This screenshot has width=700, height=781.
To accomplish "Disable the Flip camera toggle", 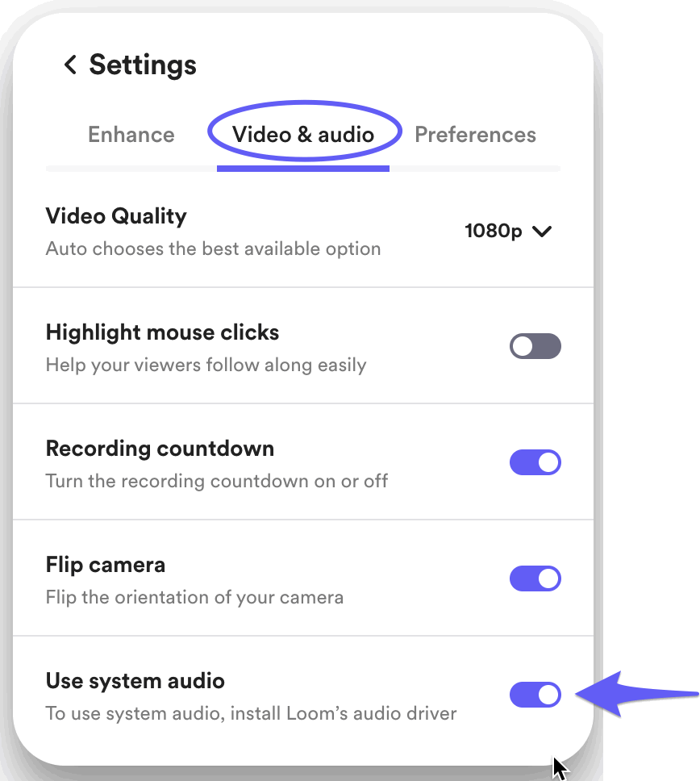I will pyautogui.click(x=535, y=578).
